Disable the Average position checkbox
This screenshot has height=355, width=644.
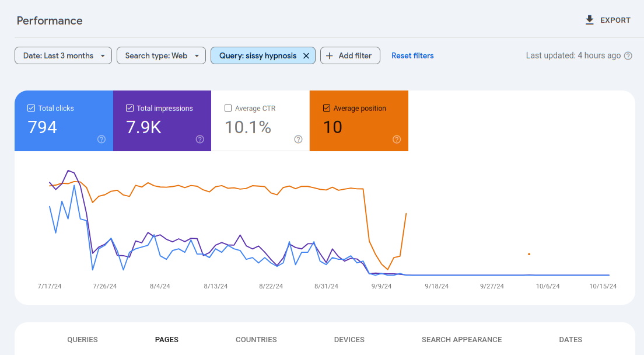pos(327,108)
